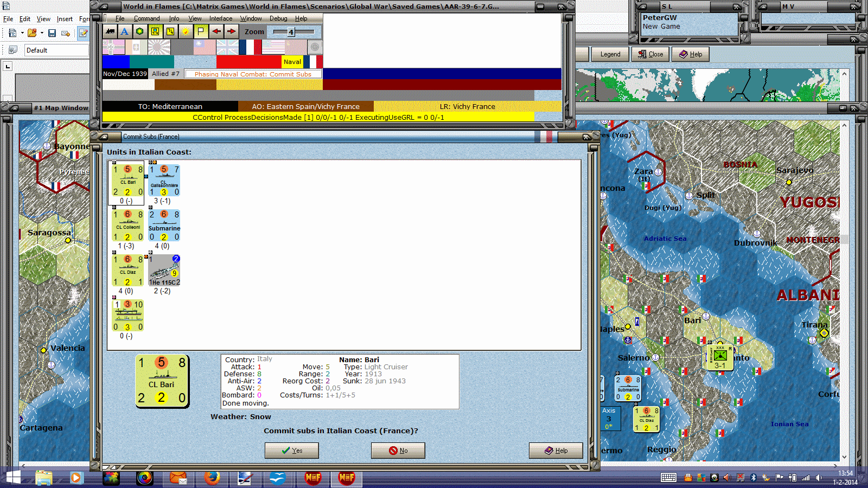
Task: Open the Debug menu
Action: click(278, 18)
